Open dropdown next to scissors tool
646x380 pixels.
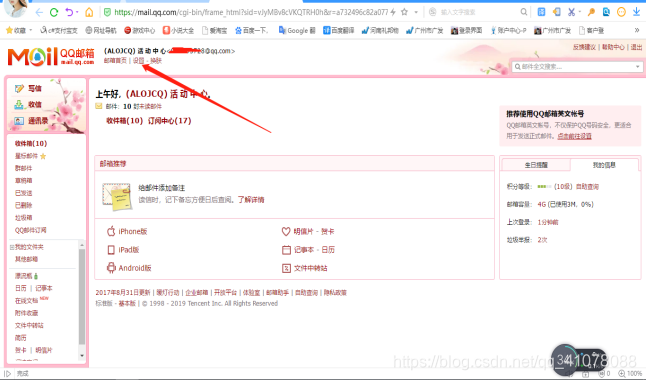579,12
